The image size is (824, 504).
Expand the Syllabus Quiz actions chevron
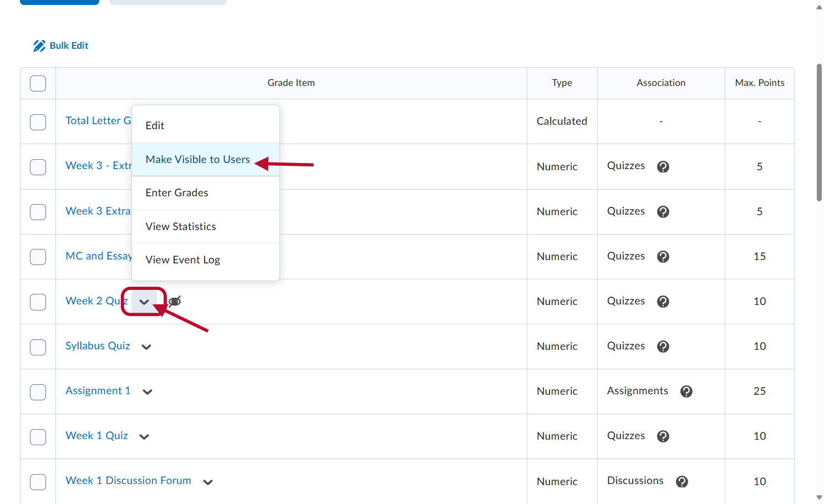point(146,347)
